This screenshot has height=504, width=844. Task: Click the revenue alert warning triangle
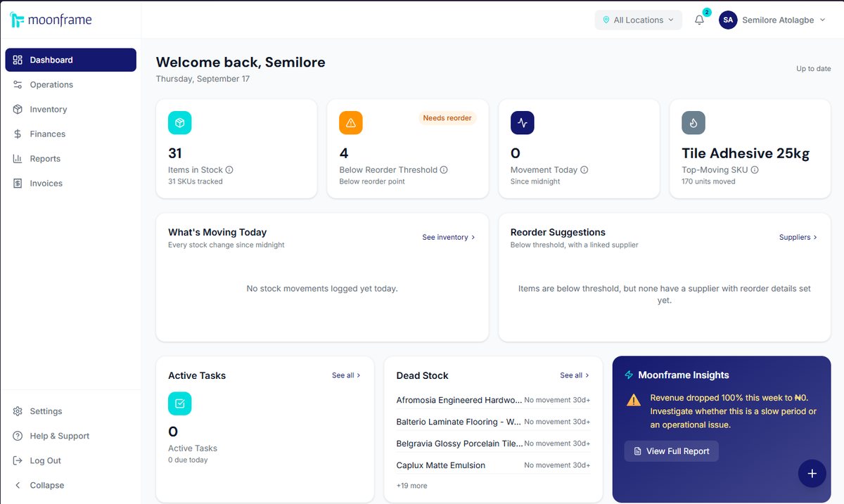(x=634, y=400)
